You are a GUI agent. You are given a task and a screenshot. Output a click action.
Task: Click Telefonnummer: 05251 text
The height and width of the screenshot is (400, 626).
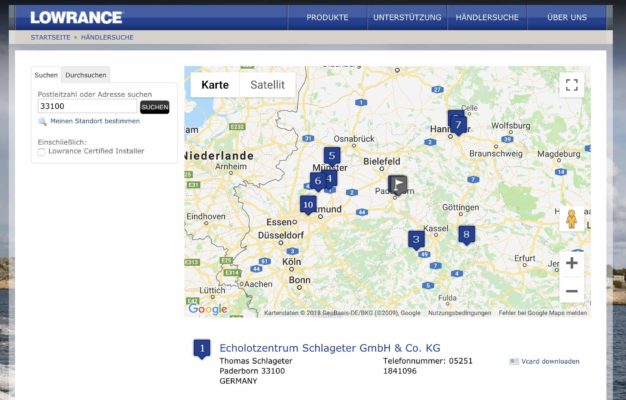[x=428, y=361]
